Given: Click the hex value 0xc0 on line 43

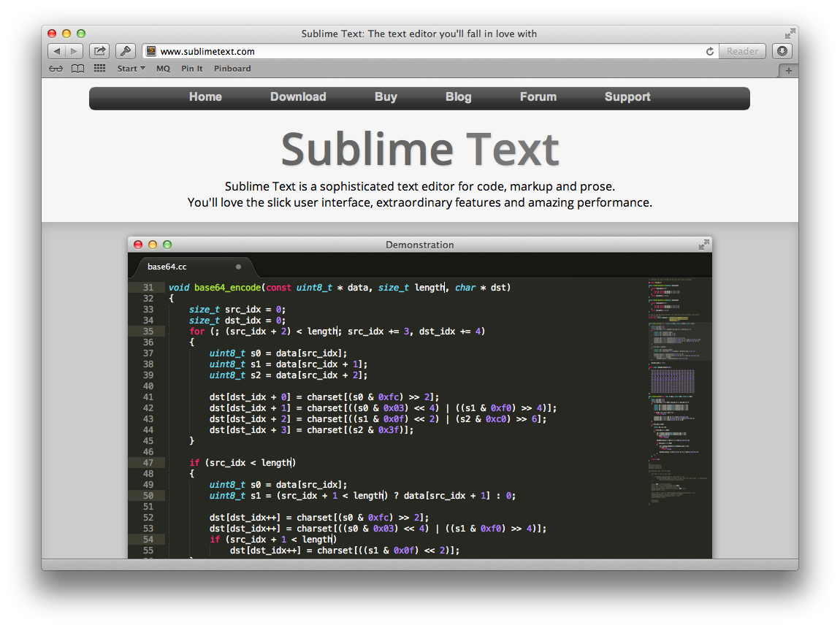Looking at the screenshot, I should tap(495, 419).
